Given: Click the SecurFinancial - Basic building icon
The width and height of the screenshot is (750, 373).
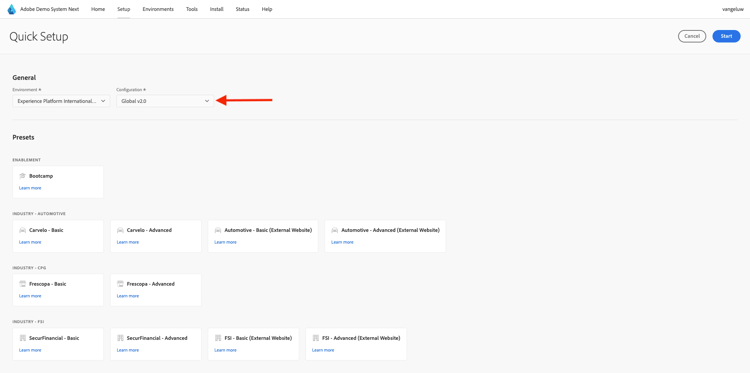Looking at the screenshot, I should pos(22,338).
